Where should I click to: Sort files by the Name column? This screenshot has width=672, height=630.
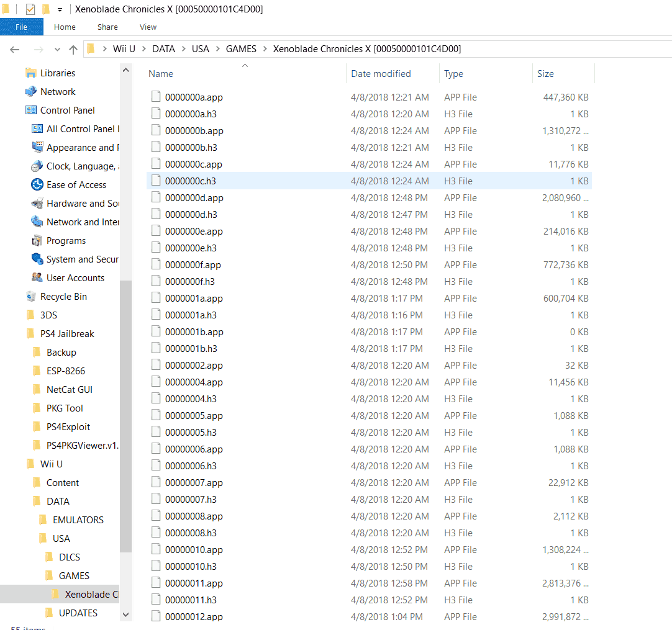tap(161, 74)
